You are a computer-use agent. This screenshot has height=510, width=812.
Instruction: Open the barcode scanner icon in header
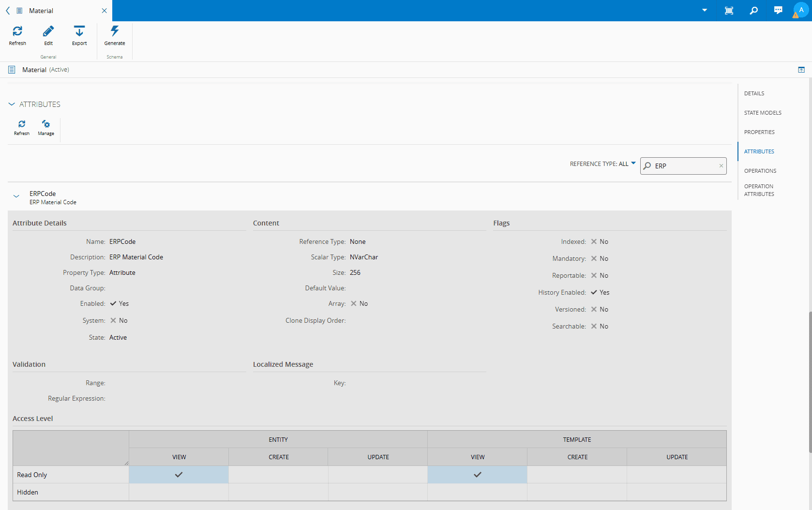[x=729, y=11]
